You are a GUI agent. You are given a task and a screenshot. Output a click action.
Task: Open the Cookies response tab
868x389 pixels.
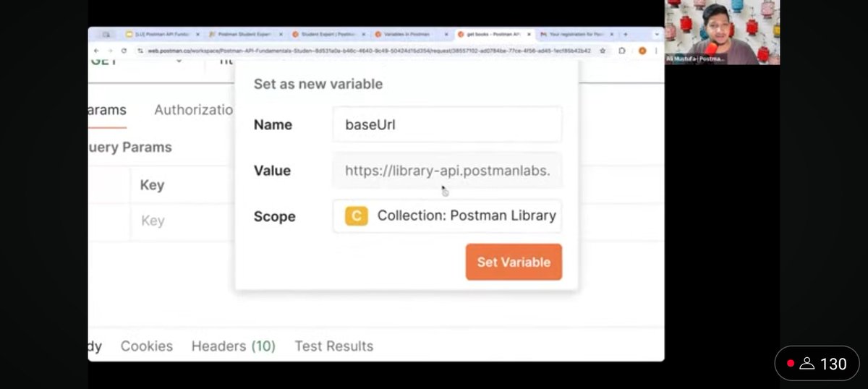pyautogui.click(x=147, y=346)
